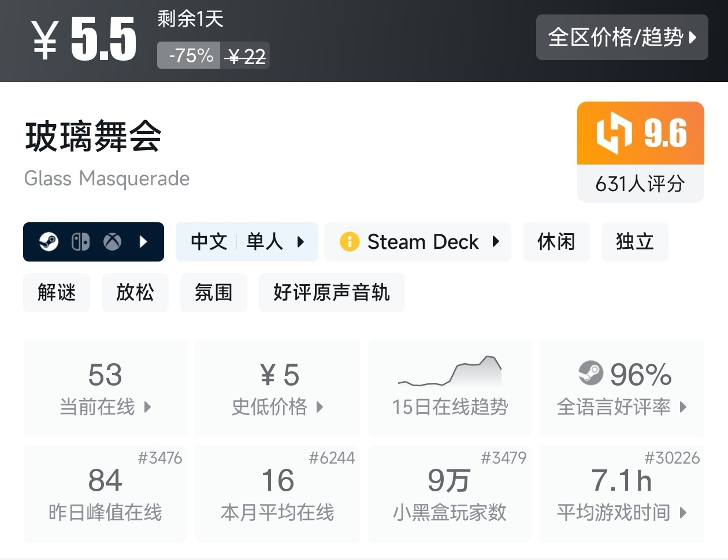Select the 解谜 tag
Screen dimensions: 728x560
57,293
